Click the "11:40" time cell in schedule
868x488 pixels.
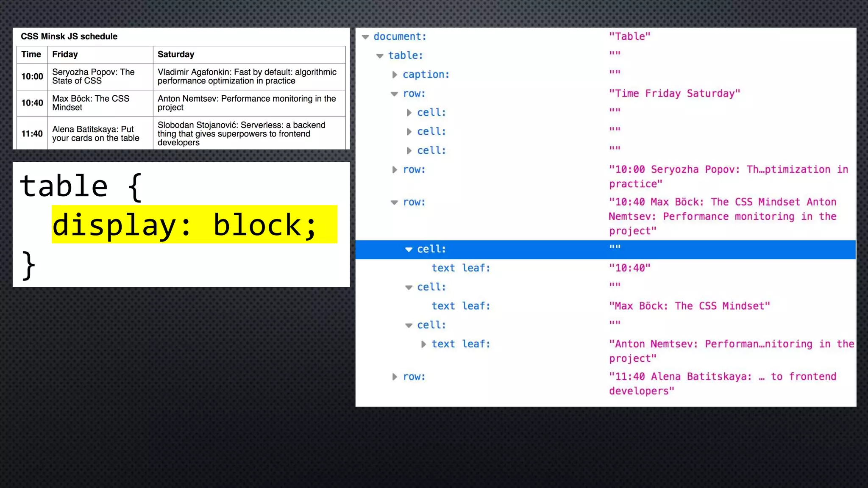coord(32,134)
